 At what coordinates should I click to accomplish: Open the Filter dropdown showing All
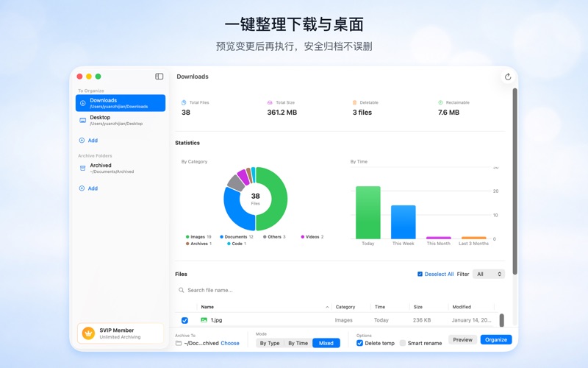pos(489,274)
